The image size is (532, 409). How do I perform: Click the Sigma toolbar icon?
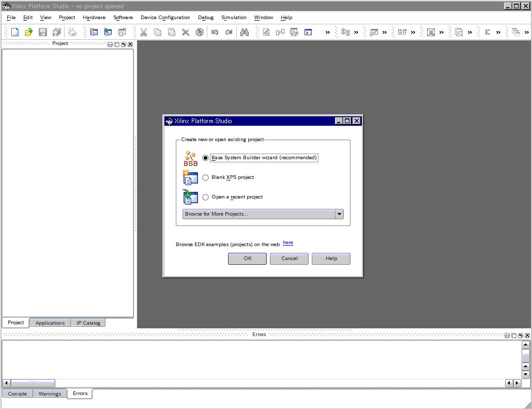[x=487, y=32]
